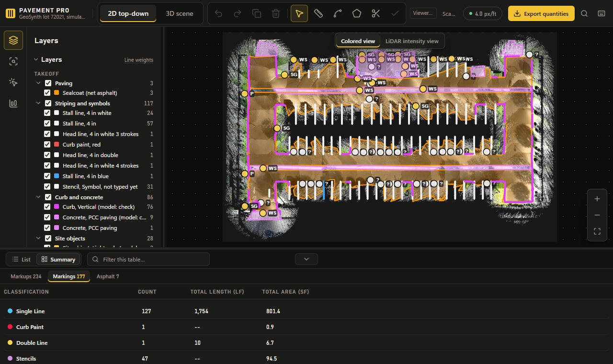This screenshot has height=364, width=613.
Task: Collapse the Curb and concrete group
Action: pyautogui.click(x=39, y=197)
